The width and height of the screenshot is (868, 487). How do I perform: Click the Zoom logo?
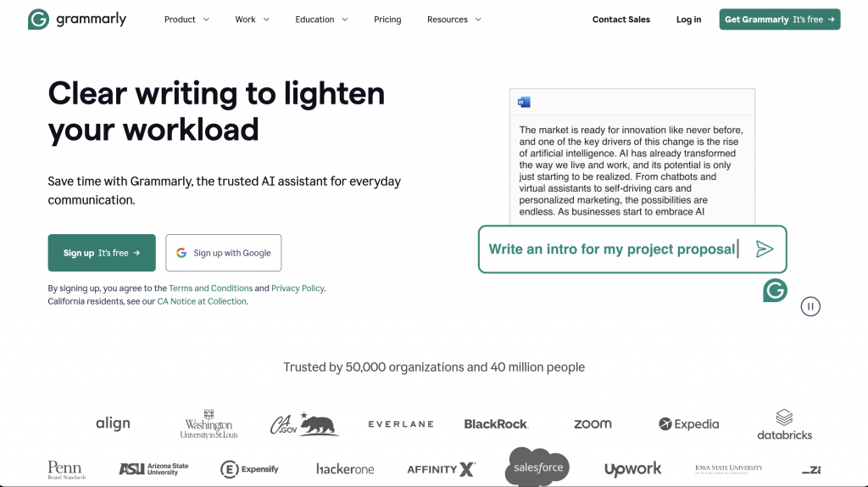coord(593,424)
